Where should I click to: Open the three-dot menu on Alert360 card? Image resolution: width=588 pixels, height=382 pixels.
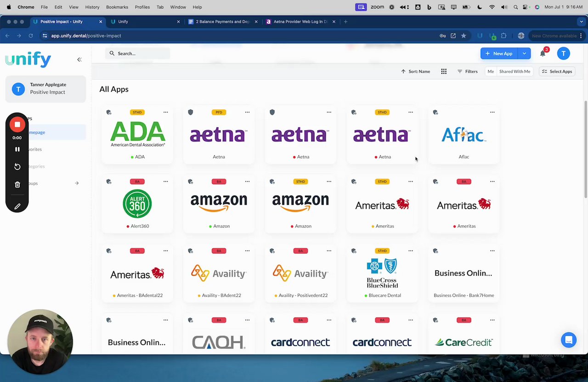pos(165,182)
